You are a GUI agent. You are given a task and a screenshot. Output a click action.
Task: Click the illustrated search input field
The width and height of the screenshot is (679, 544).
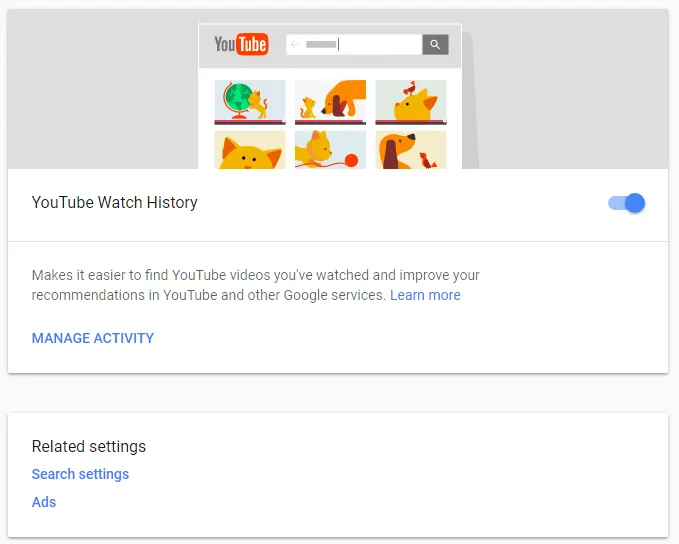tap(354, 45)
